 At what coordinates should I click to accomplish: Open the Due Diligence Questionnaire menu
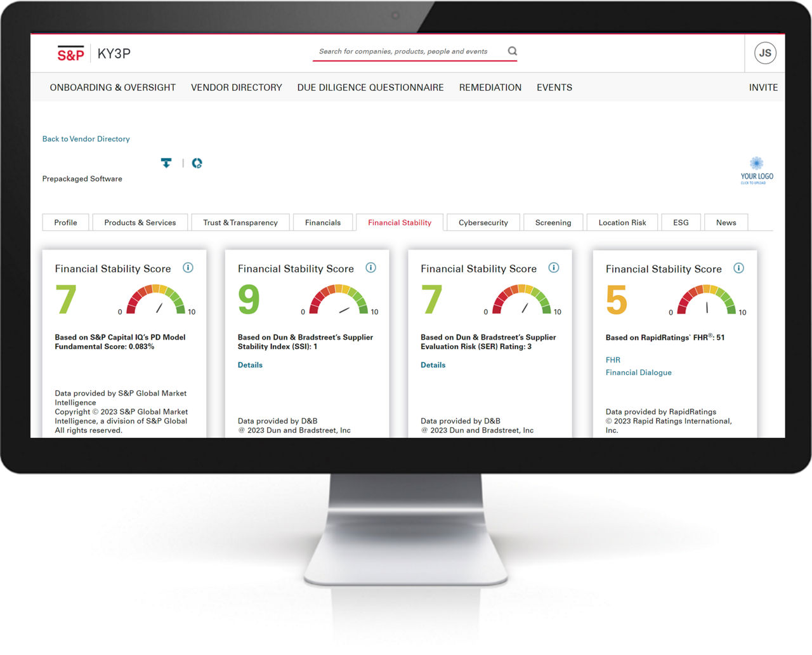click(x=370, y=88)
